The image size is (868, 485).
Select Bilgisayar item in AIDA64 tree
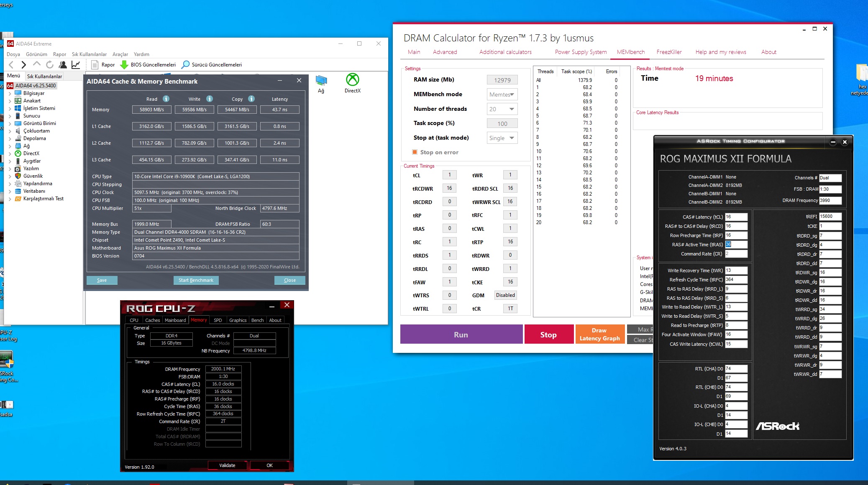[34, 93]
